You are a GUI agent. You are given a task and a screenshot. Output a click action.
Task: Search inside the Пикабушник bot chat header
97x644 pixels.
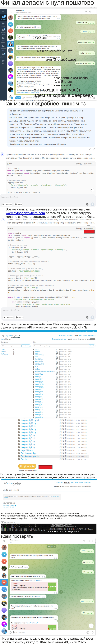pyautogui.click(x=85, y=541)
